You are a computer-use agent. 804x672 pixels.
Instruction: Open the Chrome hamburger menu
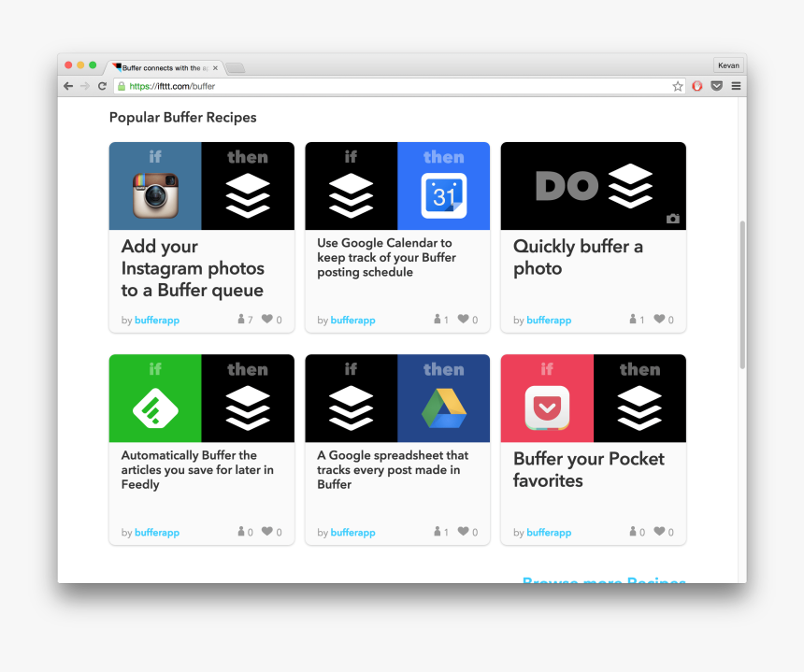tap(736, 86)
